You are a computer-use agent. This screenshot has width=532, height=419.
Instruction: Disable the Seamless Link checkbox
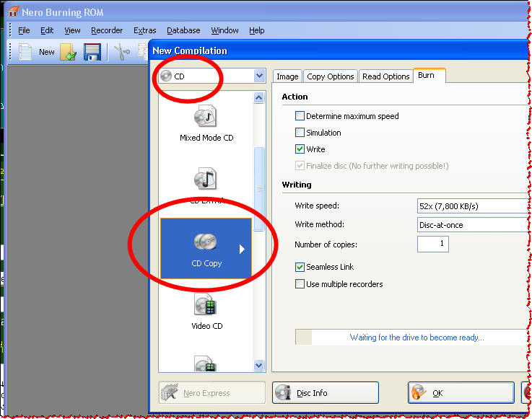[x=300, y=267]
